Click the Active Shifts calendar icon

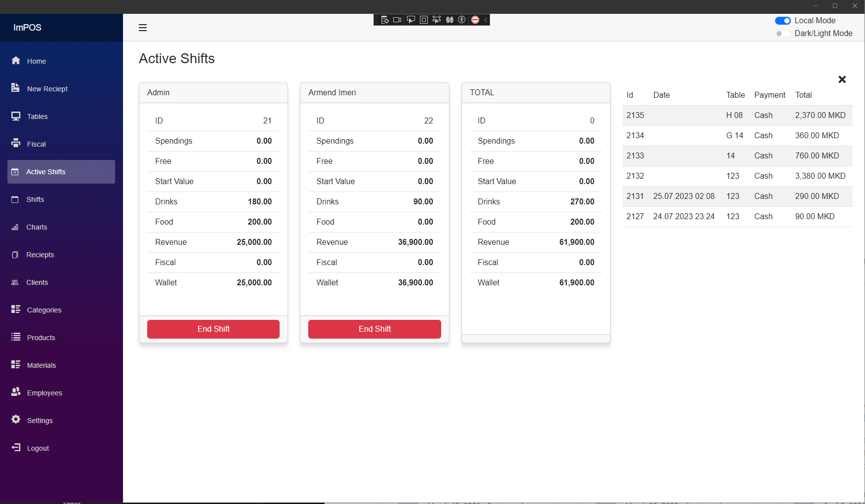15,172
